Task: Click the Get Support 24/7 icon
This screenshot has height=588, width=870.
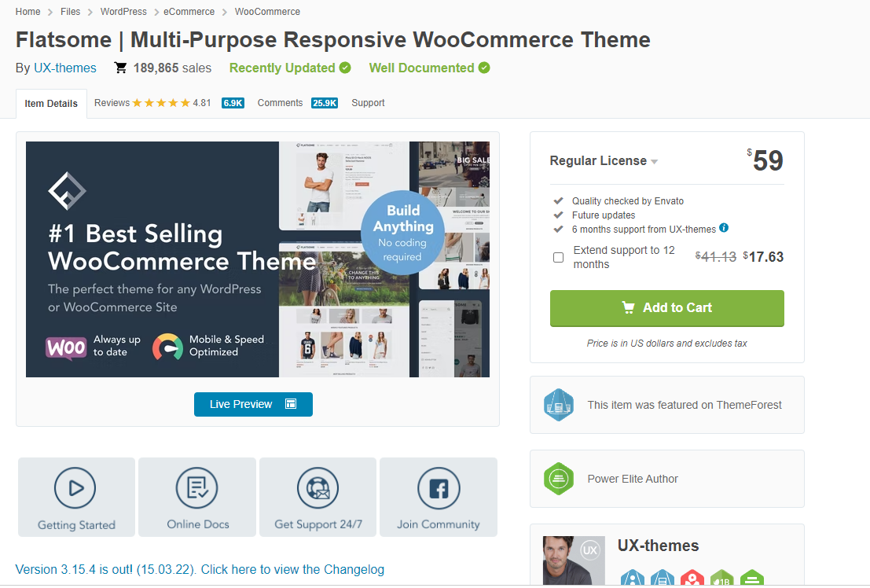Action: pos(318,488)
